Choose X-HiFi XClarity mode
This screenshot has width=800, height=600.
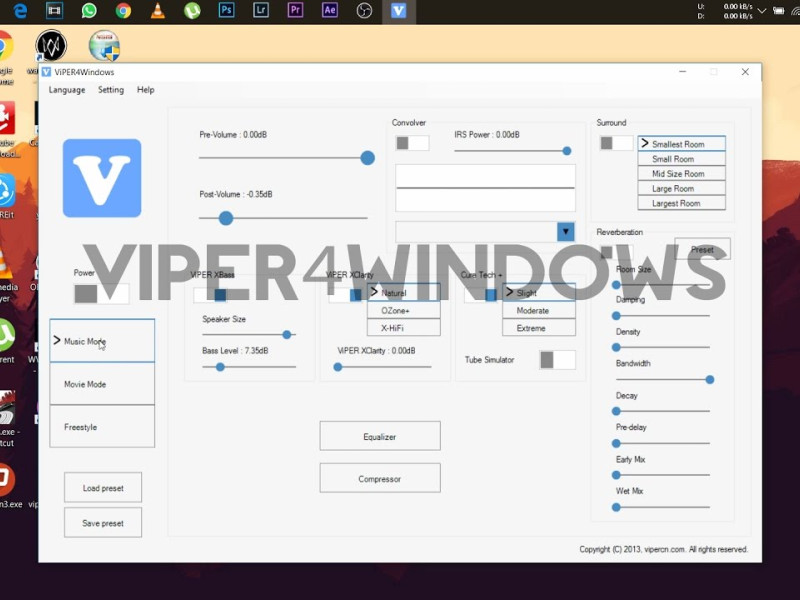point(404,328)
